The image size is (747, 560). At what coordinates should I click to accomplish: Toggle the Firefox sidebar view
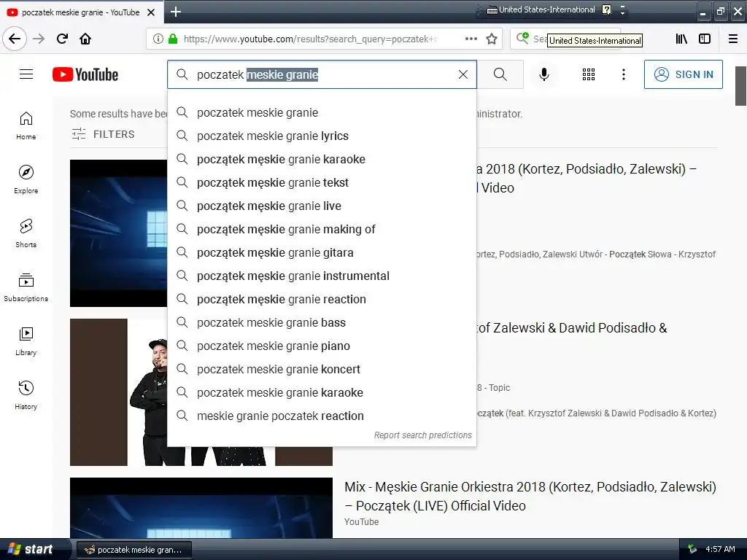[x=705, y=39]
